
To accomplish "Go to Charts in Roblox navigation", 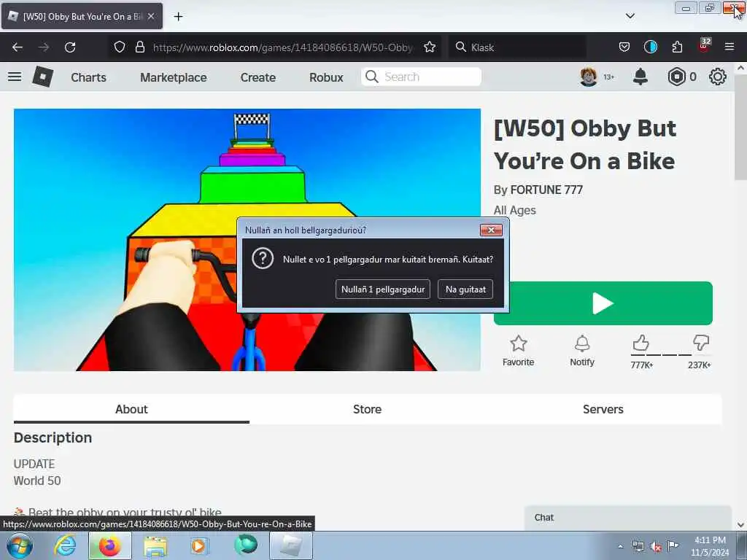I will pos(88,77).
